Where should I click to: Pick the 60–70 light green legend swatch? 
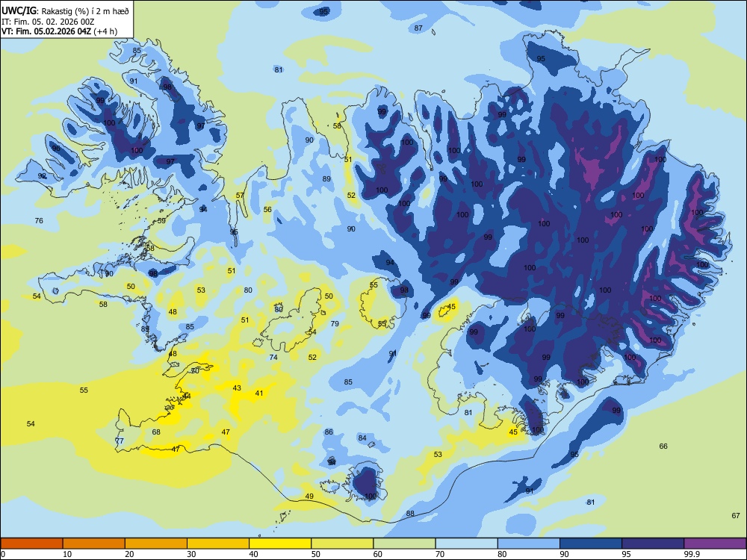coord(404,544)
